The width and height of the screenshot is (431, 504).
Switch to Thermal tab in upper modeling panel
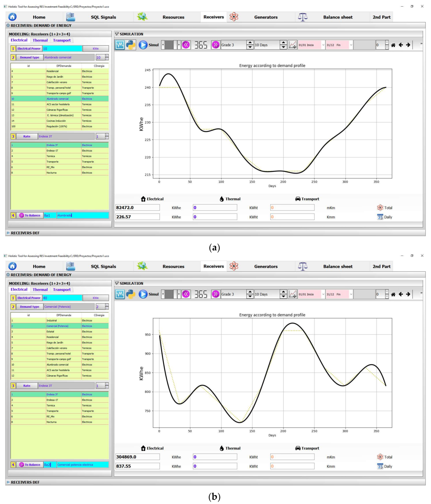coord(40,40)
